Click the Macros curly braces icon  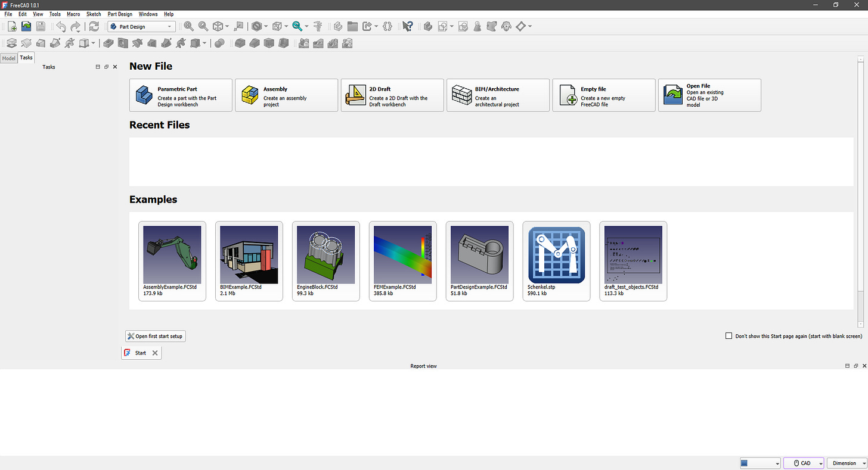pos(387,26)
